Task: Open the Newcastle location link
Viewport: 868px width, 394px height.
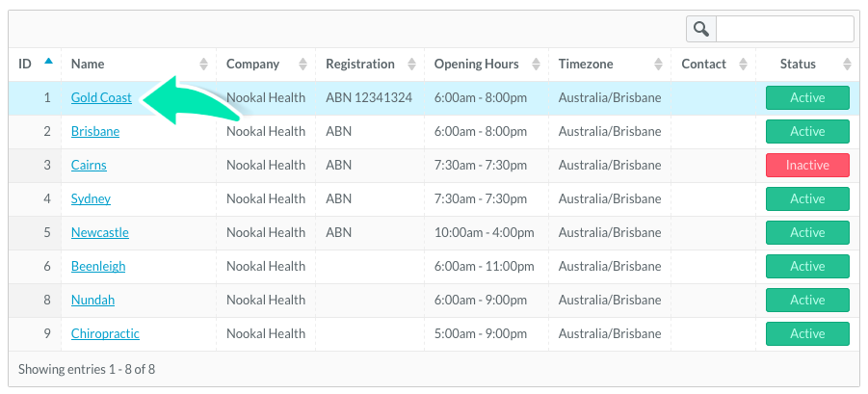Action: pos(99,233)
